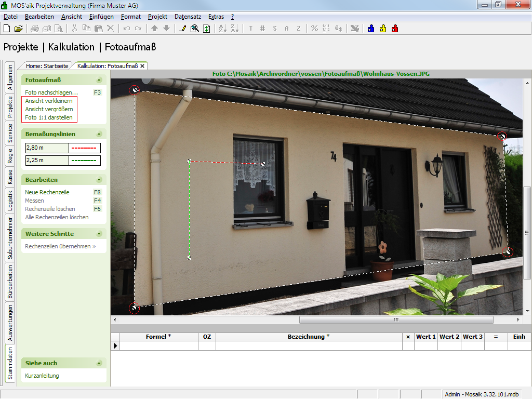Viewport: 532px width, 399px height.
Task: Click the Ansicht vergrößern link
Action: 49,109
